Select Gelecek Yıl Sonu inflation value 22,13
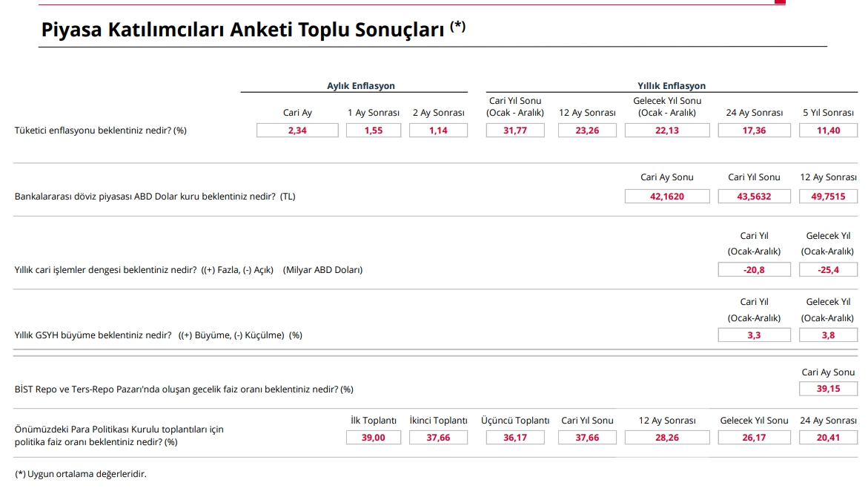868x500 pixels. 667,131
